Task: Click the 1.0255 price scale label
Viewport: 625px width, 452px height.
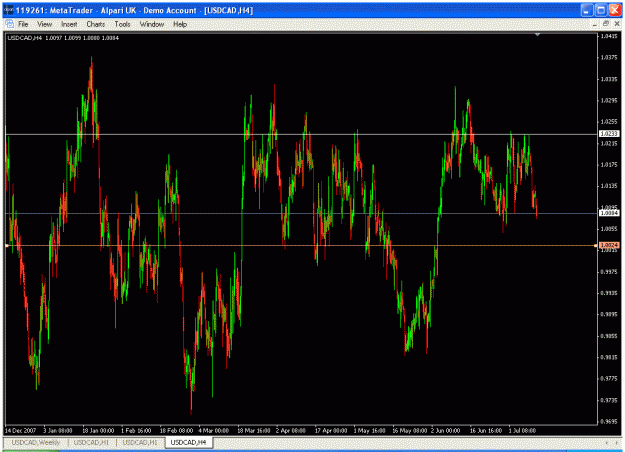Action: click(x=609, y=122)
